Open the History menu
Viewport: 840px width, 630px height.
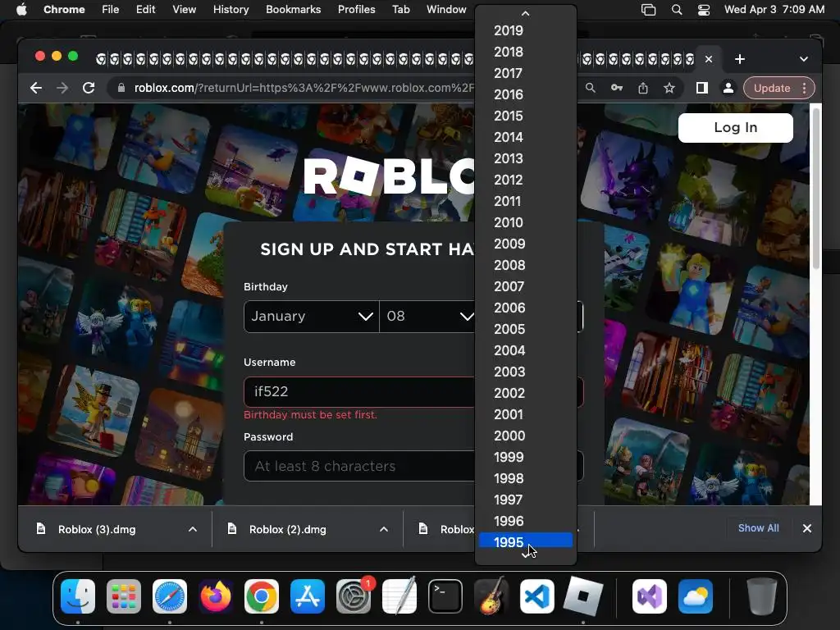(x=231, y=9)
